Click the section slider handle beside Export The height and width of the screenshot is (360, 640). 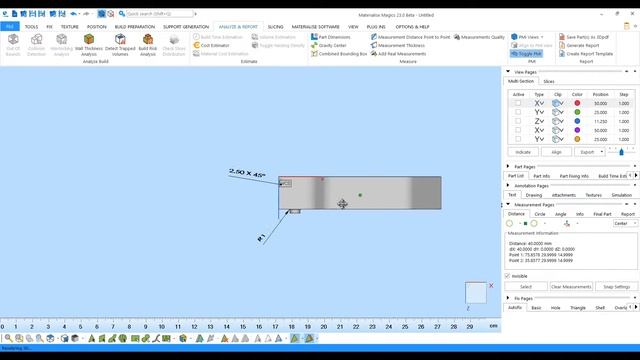pyautogui.click(x=621, y=152)
